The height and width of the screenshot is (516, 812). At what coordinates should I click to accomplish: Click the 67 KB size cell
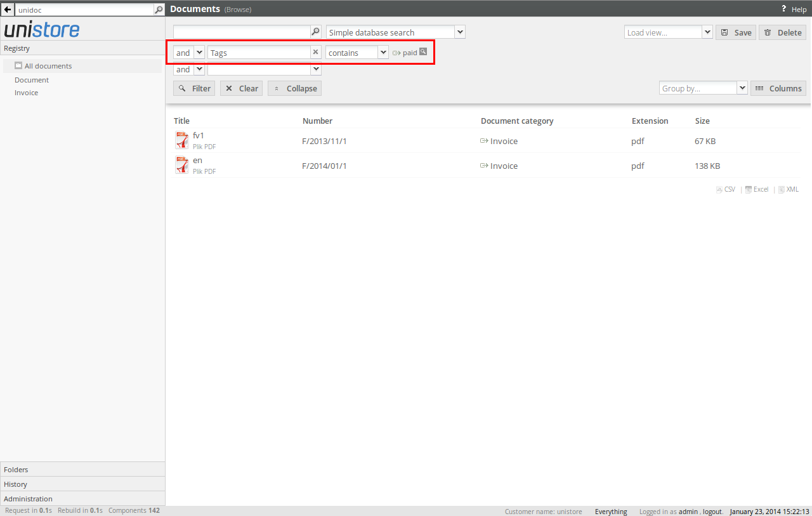705,141
